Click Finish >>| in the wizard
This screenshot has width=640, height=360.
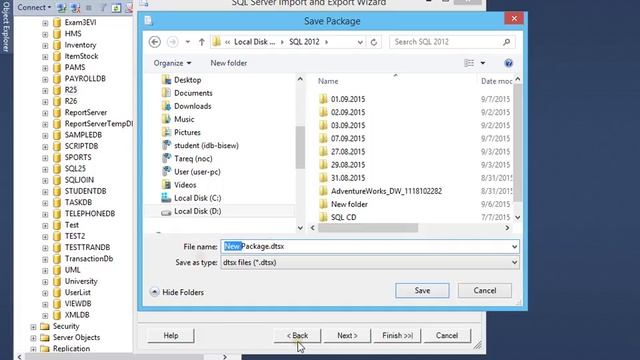(397, 336)
